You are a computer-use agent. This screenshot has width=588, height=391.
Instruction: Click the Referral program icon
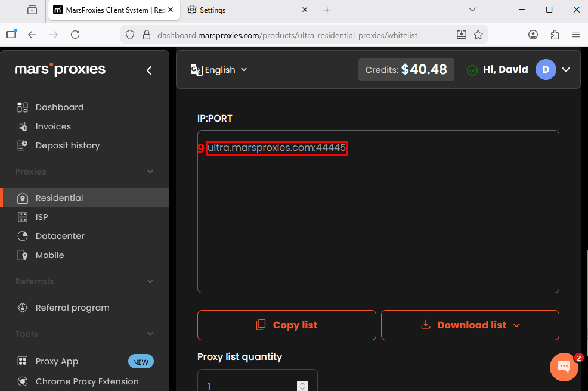pos(23,308)
